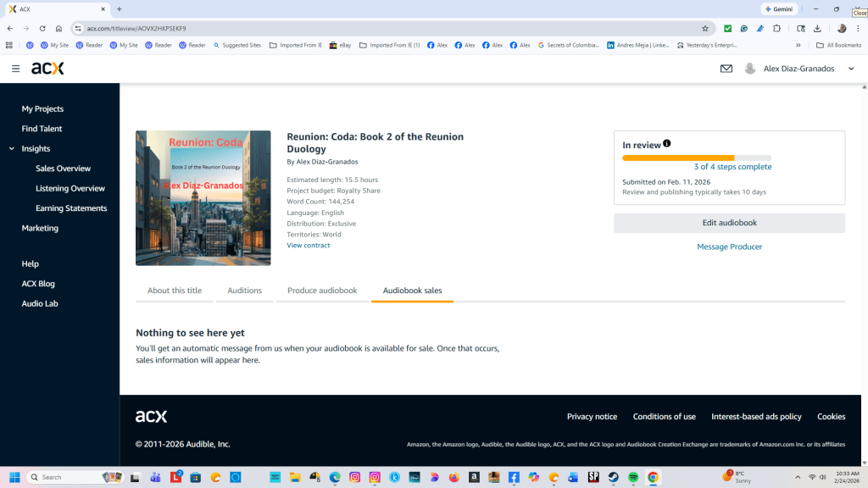Open the hamburger menu next to ACX logo
868x488 pixels.
[x=15, y=69]
